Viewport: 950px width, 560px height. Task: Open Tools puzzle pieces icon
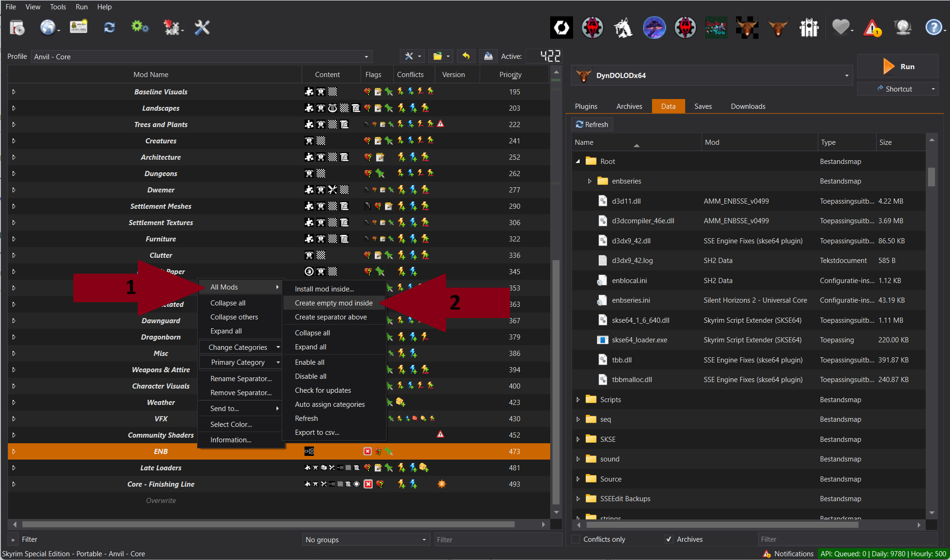point(171,28)
